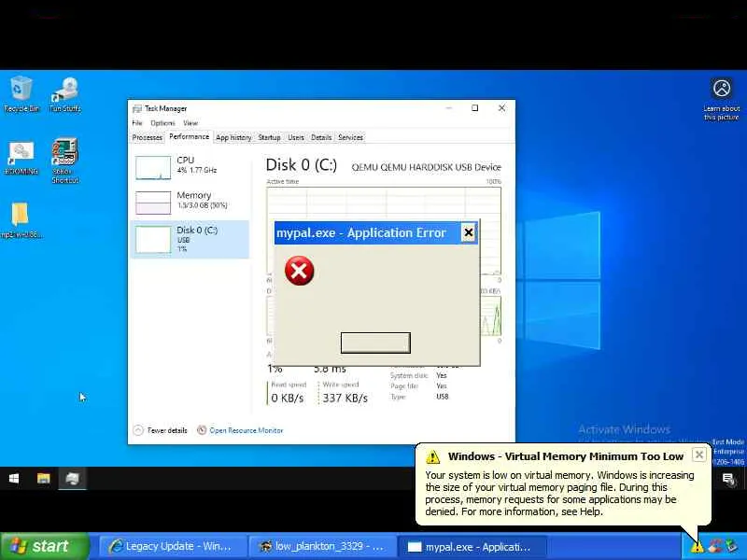
Task: Switch to the Processes tab
Action: click(148, 137)
